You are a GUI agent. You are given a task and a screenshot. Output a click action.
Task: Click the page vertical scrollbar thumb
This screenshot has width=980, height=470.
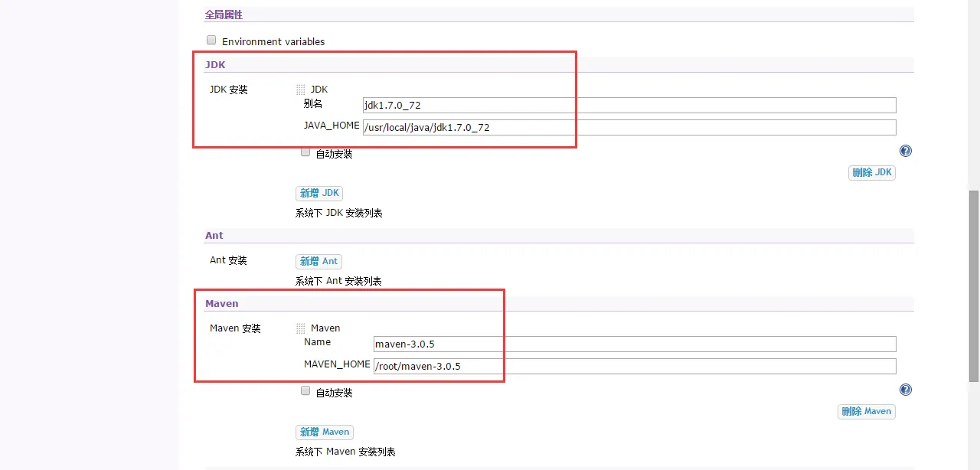[973, 287]
